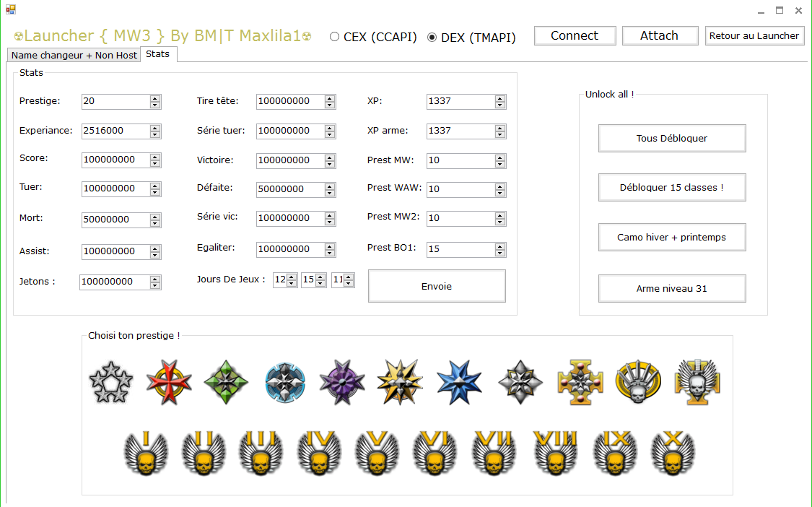Choose the winged skull emblem numbered VIII
Screen dimensions: 812x507
555,453
